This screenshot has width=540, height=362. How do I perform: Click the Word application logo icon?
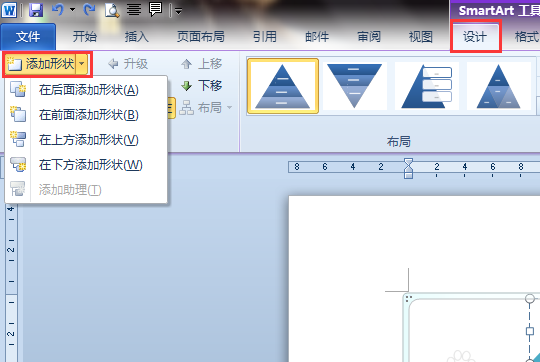click(x=9, y=10)
